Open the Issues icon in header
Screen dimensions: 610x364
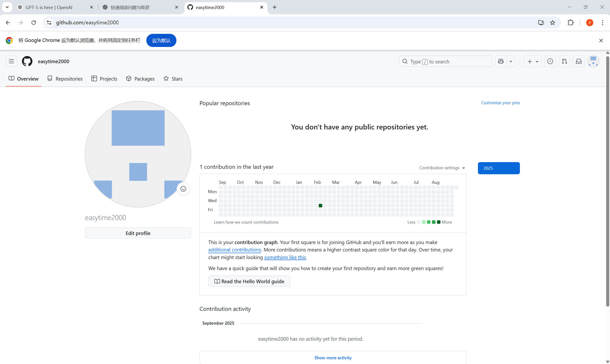550,61
